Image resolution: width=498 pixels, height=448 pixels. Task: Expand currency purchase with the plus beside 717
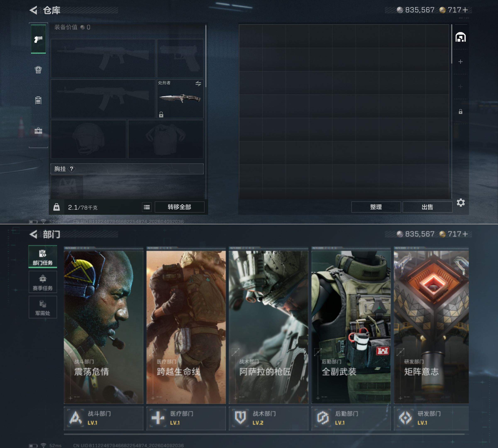[x=465, y=10]
